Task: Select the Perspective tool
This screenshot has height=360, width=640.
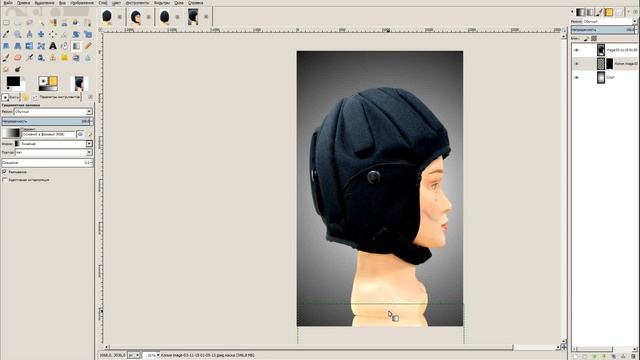Action: coord(18,46)
